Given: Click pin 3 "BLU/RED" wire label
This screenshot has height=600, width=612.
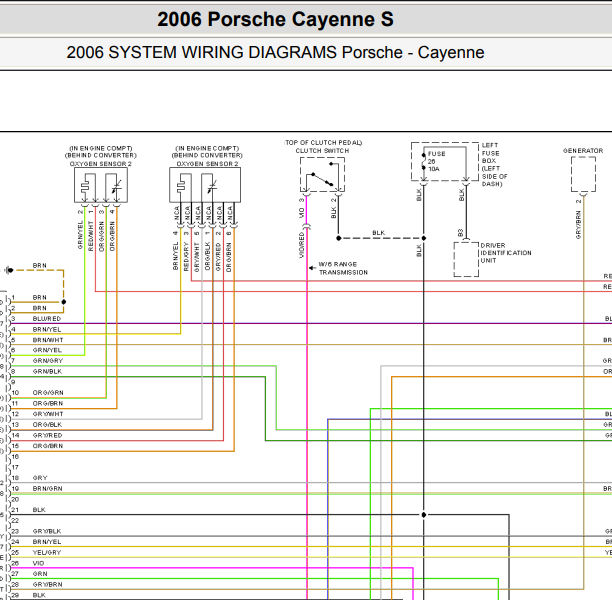Looking at the screenshot, I should click(x=47, y=319).
